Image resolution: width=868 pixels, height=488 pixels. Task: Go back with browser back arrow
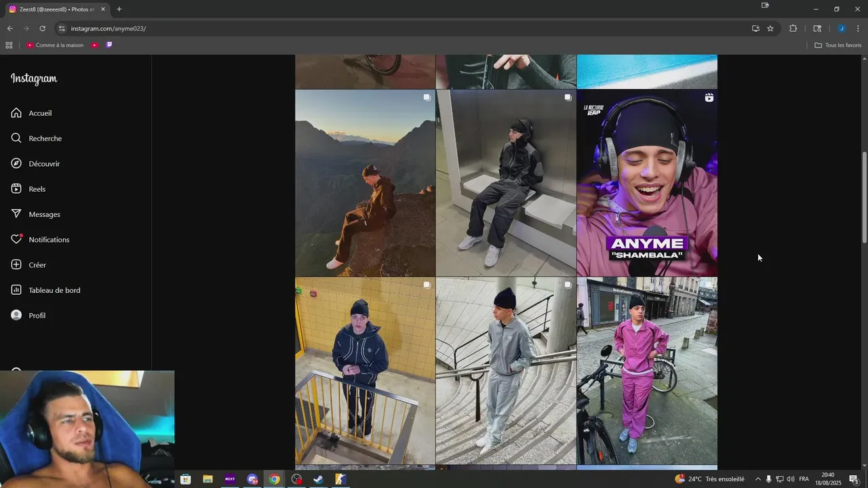coord(9,28)
